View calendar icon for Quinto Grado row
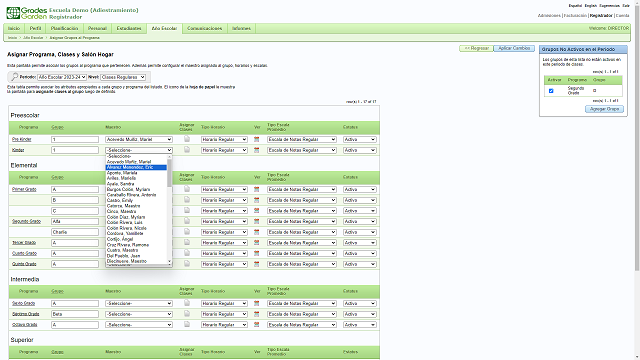The height and width of the screenshot is (360, 640). tap(256, 264)
